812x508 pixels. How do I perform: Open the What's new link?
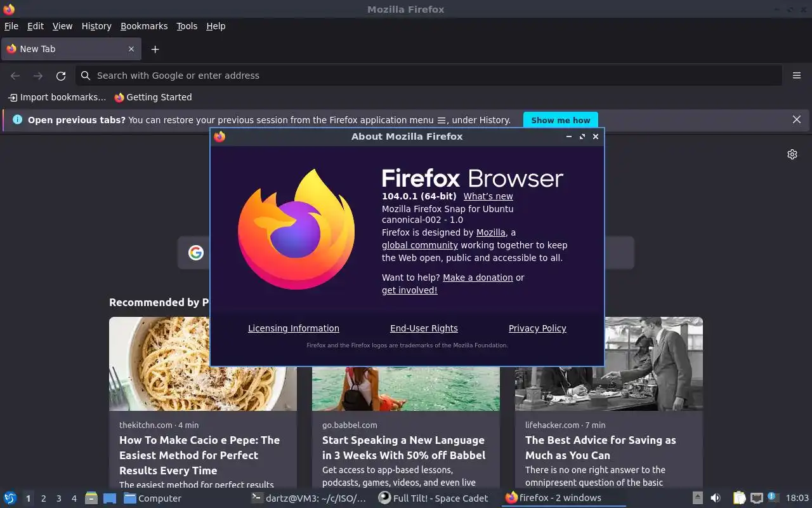click(488, 196)
